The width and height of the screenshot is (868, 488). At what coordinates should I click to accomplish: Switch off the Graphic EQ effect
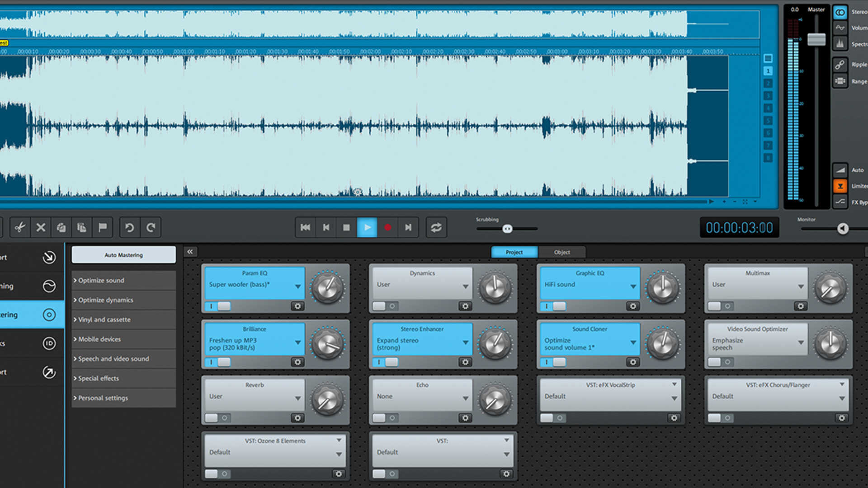[x=552, y=306]
